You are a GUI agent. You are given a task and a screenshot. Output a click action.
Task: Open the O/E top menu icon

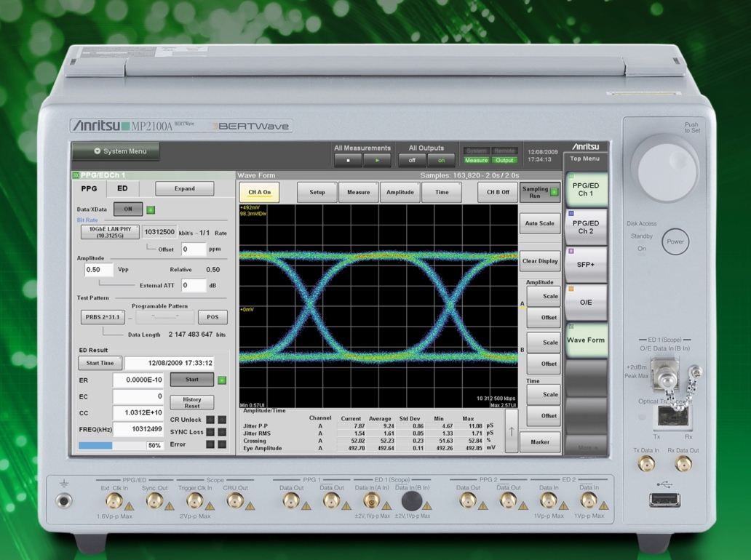pyautogui.click(x=586, y=302)
